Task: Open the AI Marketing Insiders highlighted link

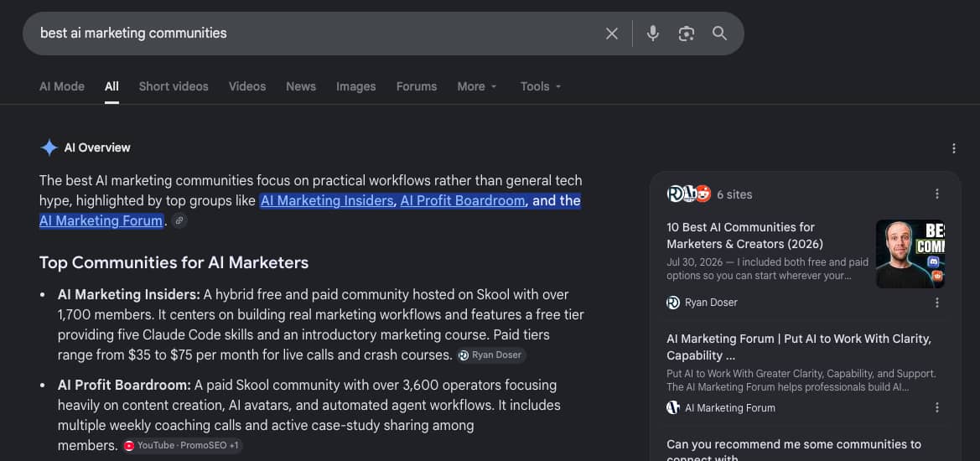Action: click(327, 200)
